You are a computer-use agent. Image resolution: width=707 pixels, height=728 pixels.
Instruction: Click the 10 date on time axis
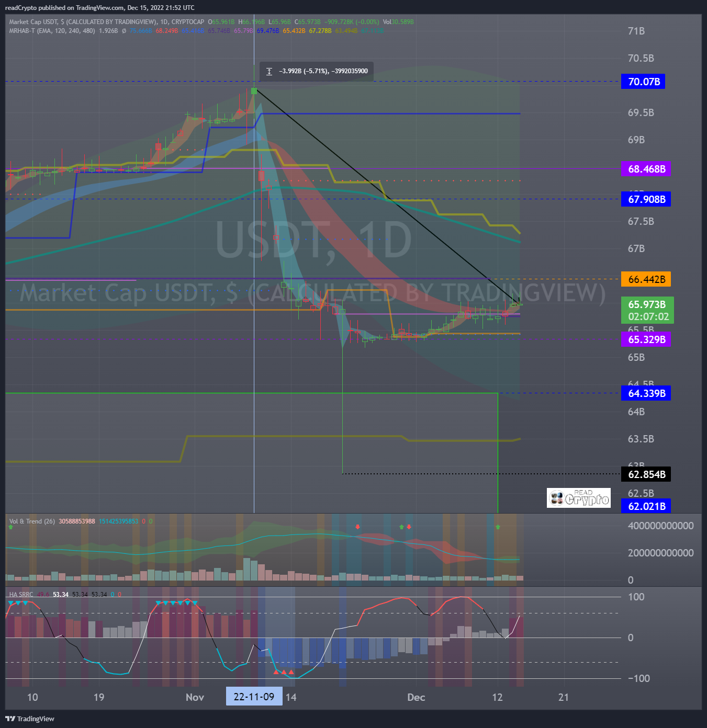(x=32, y=697)
